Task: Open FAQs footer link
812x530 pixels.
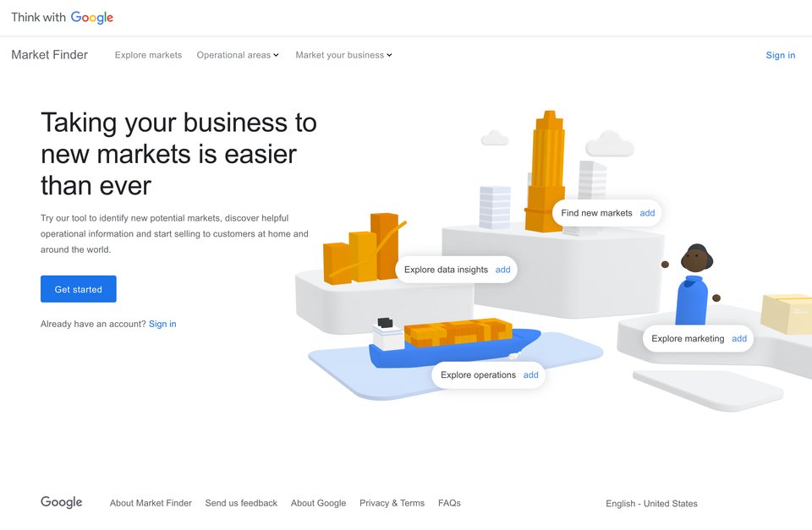Action: pyautogui.click(x=449, y=503)
